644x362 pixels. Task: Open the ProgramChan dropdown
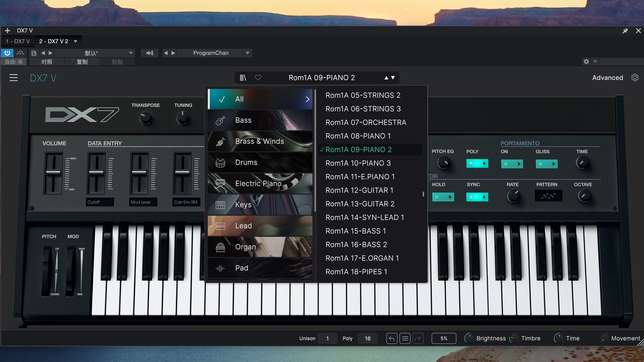pyautogui.click(x=248, y=53)
